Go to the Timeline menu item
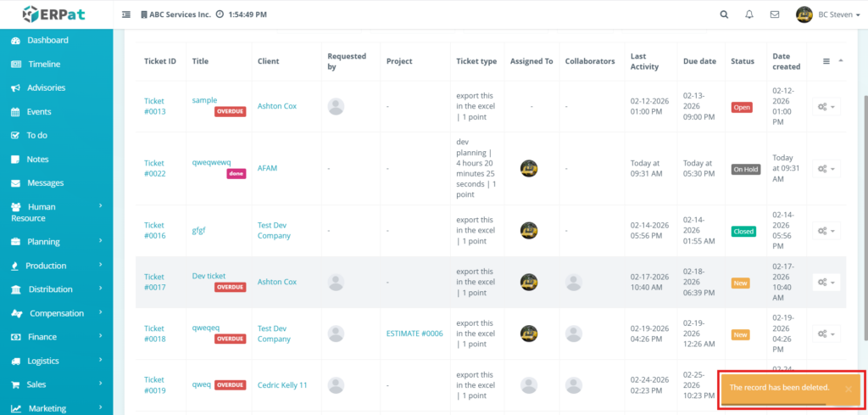The image size is (868, 415). (x=44, y=64)
